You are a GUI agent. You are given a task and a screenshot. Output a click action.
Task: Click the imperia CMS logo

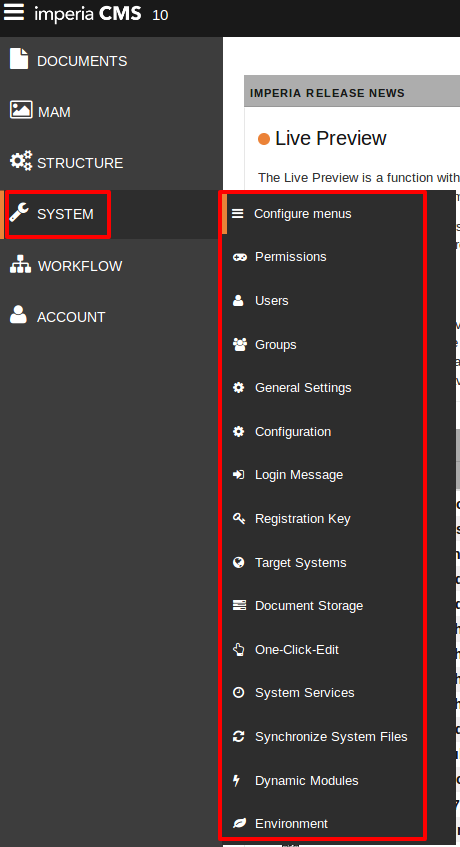click(87, 14)
